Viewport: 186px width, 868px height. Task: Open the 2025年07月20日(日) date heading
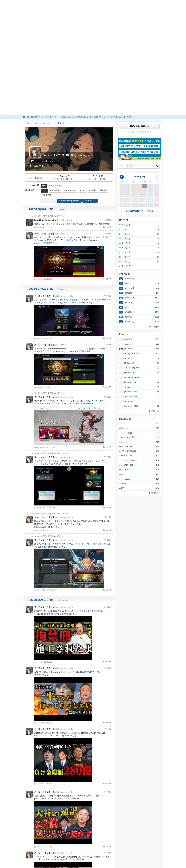tap(41, 289)
